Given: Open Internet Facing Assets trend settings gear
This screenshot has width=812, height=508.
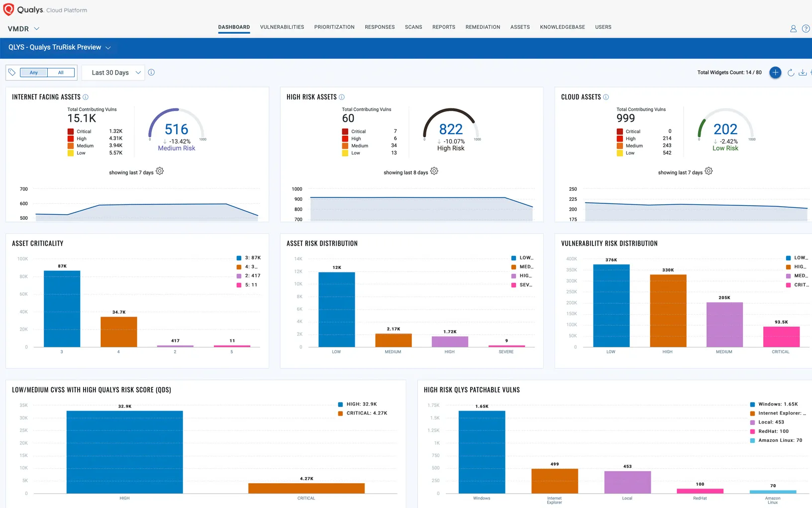Looking at the screenshot, I should coord(160,171).
